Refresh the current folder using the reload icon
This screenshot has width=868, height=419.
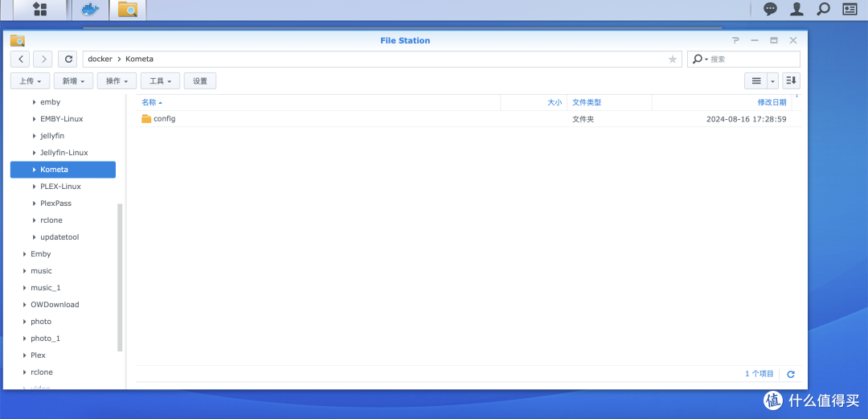(x=68, y=59)
